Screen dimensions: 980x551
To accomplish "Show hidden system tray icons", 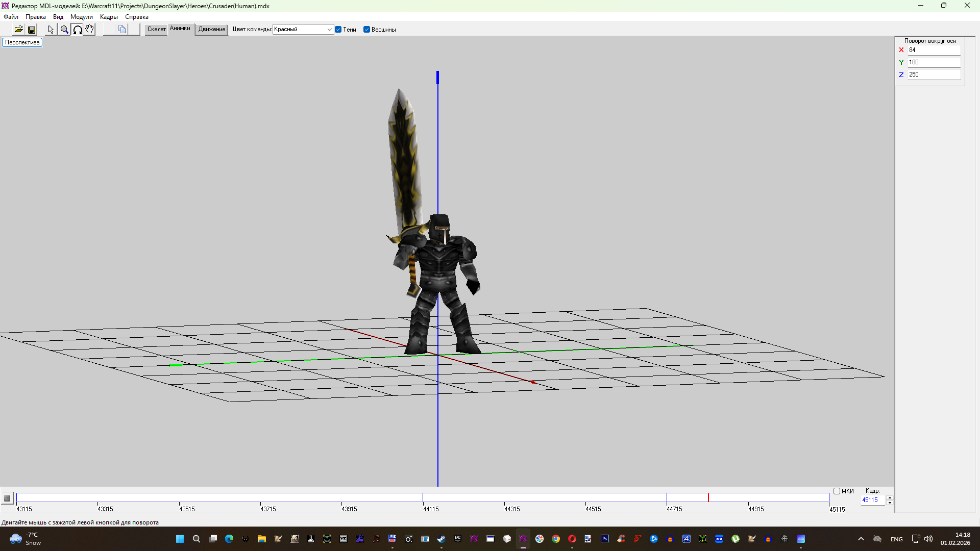I will 861,539.
